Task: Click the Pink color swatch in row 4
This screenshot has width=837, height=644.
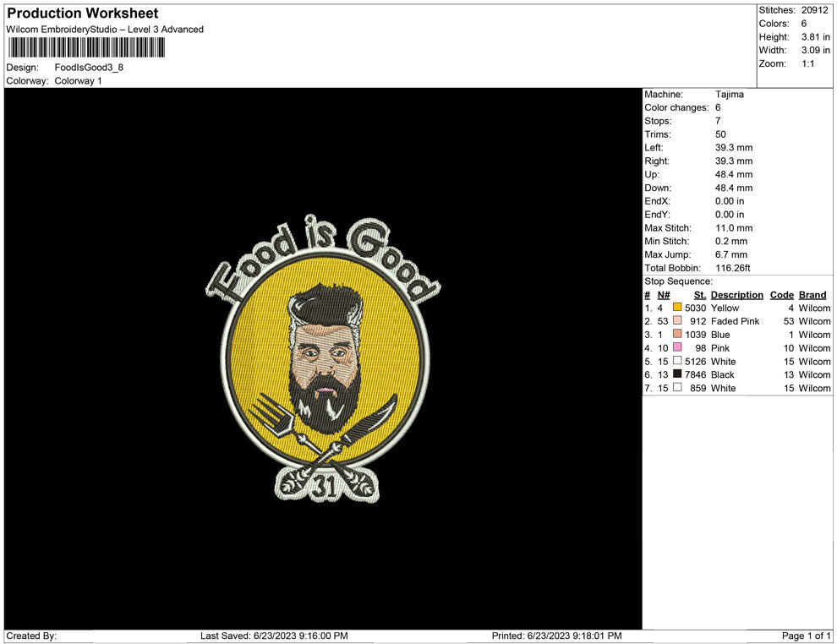Action: (x=677, y=347)
